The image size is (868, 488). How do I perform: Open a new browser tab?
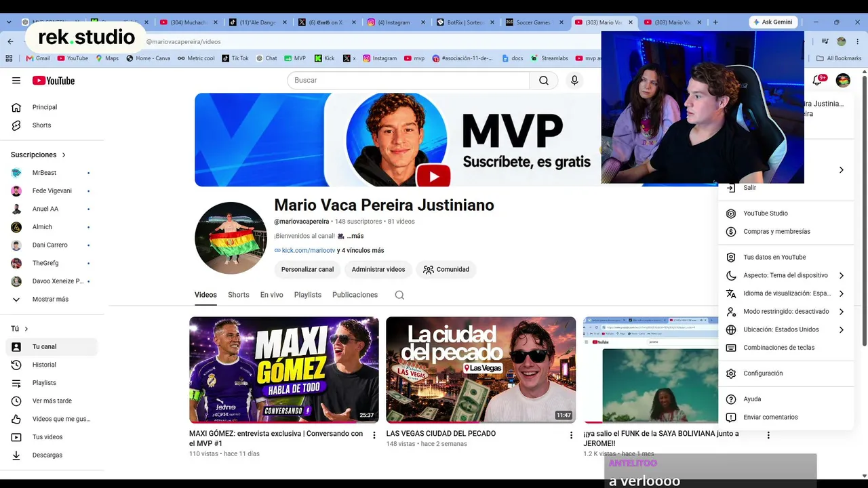[x=715, y=22]
